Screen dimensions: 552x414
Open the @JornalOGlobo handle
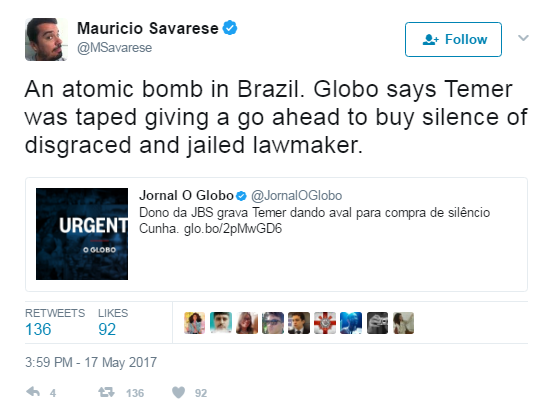(296, 196)
